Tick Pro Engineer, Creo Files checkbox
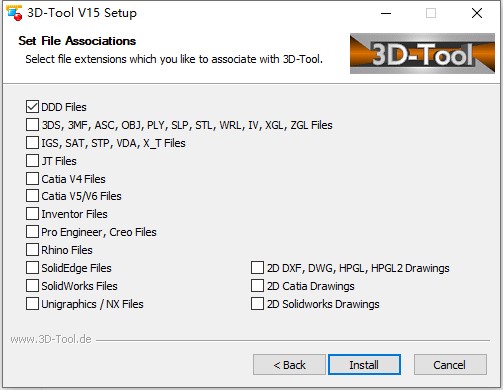 click(x=32, y=232)
